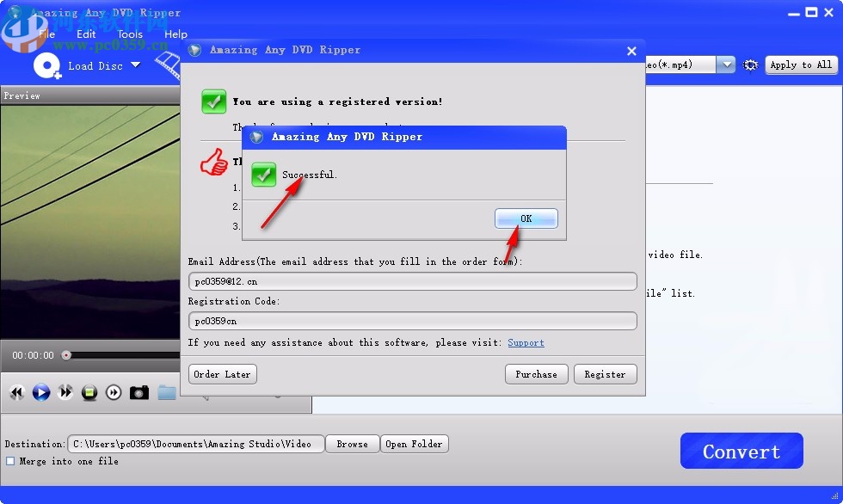843x504 pixels.
Task: Open the Tools menu
Action: [x=129, y=34]
